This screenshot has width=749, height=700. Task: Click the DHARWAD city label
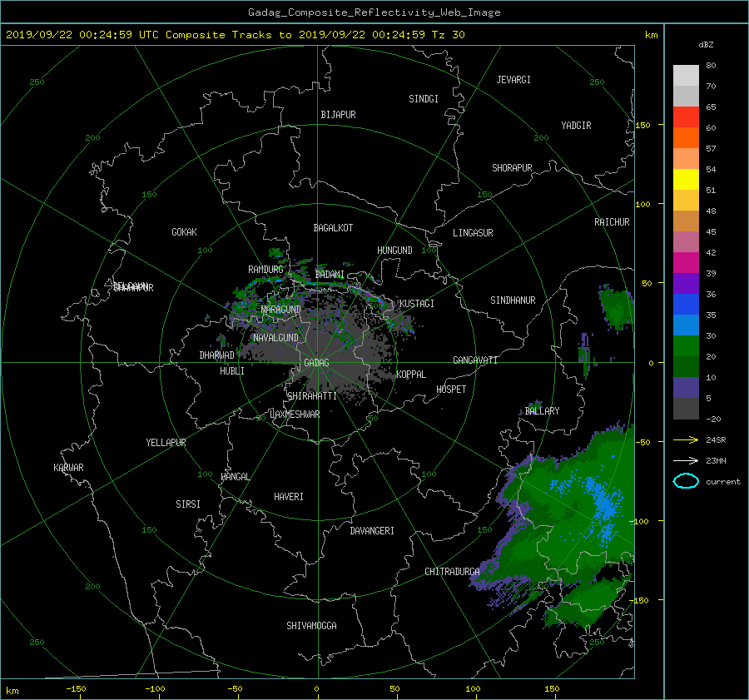point(216,355)
